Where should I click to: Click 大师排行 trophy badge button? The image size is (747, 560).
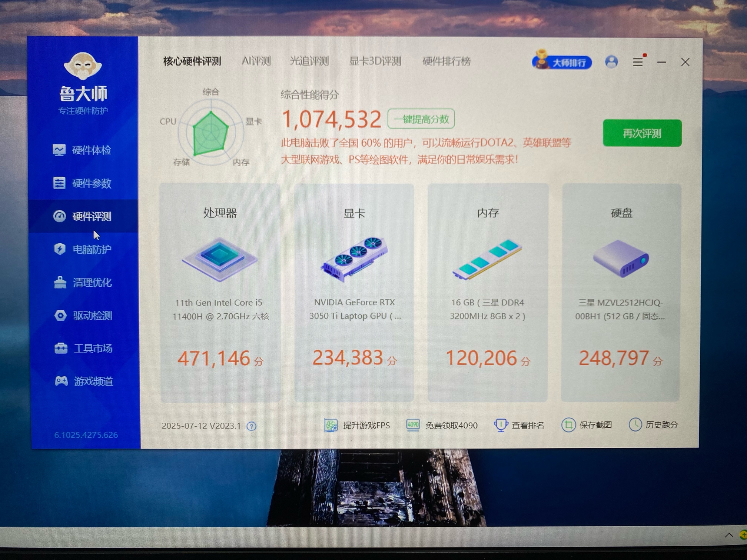tap(562, 62)
